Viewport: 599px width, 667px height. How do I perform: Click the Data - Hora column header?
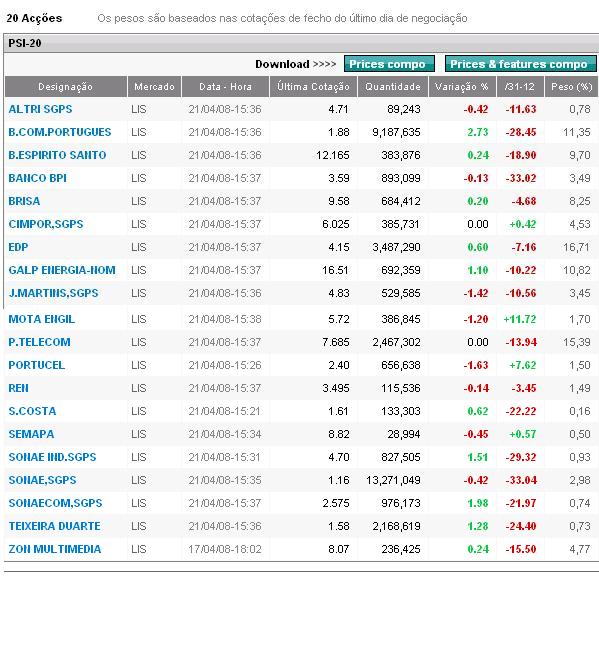(x=225, y=87)
